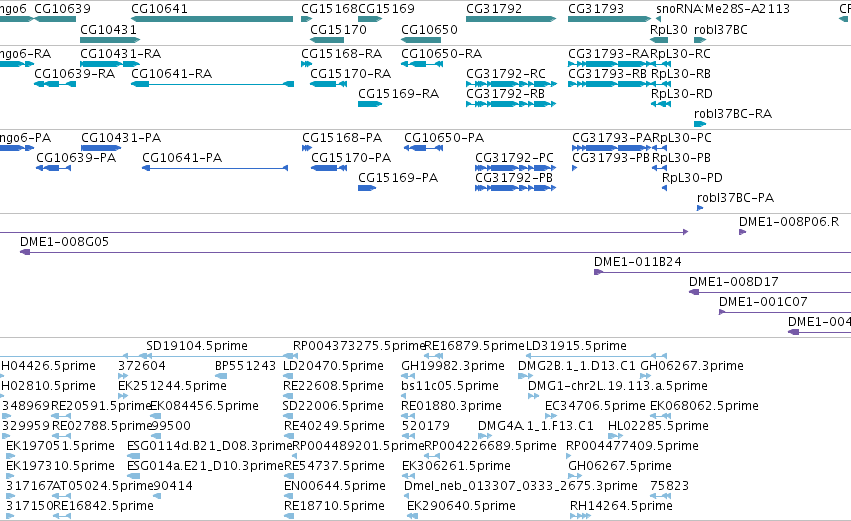The image size is (851, 521).
Task: Open the DME1-011B24 BAC label
Action: [637, 262]
